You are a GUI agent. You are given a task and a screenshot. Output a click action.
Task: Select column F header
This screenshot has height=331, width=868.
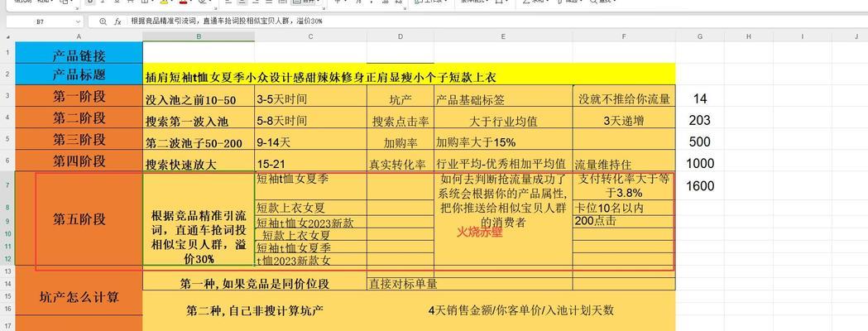[x=624, y=36]
